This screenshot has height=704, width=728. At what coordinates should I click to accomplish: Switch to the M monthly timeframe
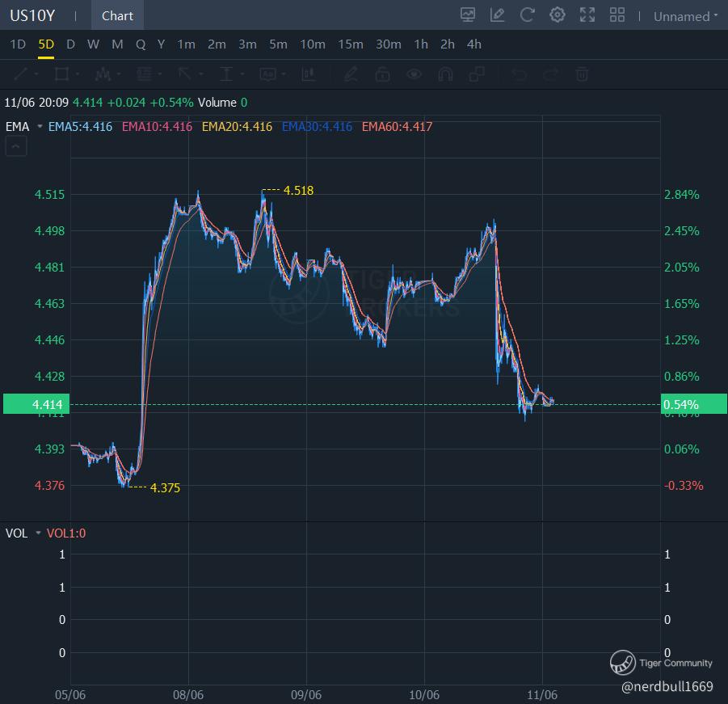(x=117, y=44)
